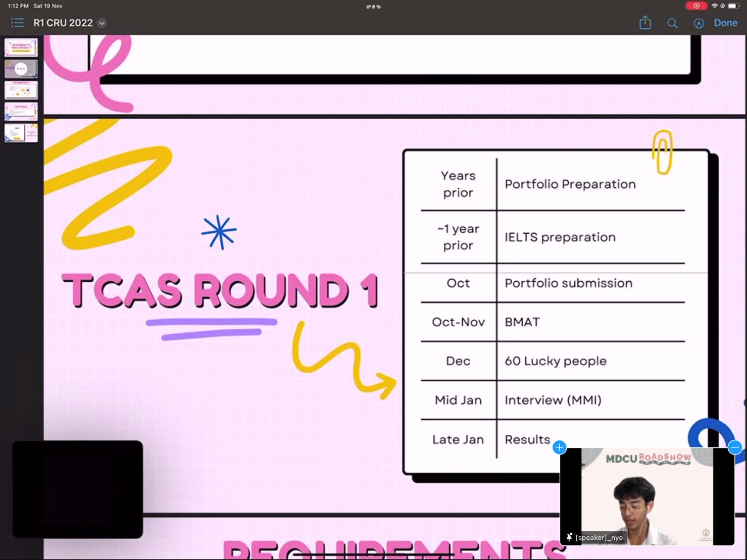Screen dimensions: 747x560
Task: Tap the black video tile at bottom left
Action: (x=78, y=489)
